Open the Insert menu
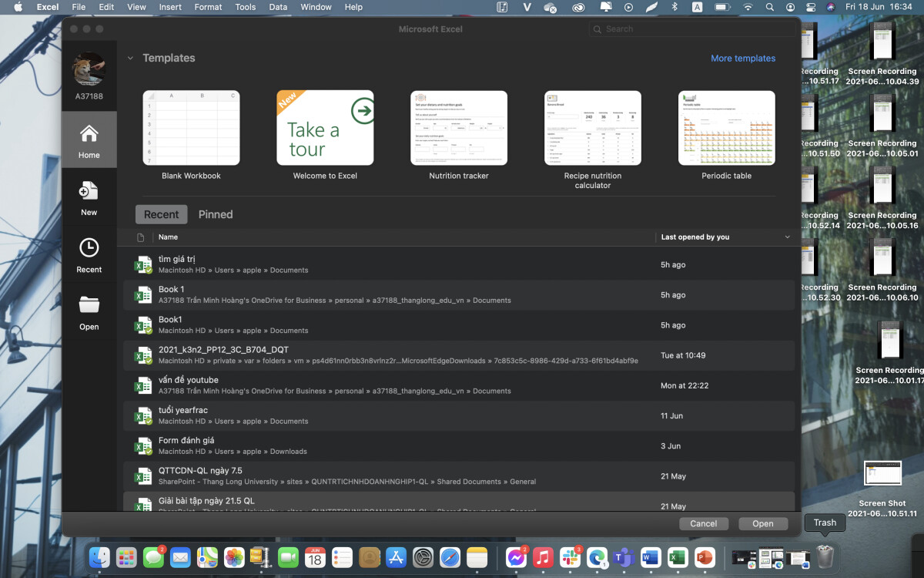This screenshot has width=924, height=578. pyautogui.click(x=170, y=7)
